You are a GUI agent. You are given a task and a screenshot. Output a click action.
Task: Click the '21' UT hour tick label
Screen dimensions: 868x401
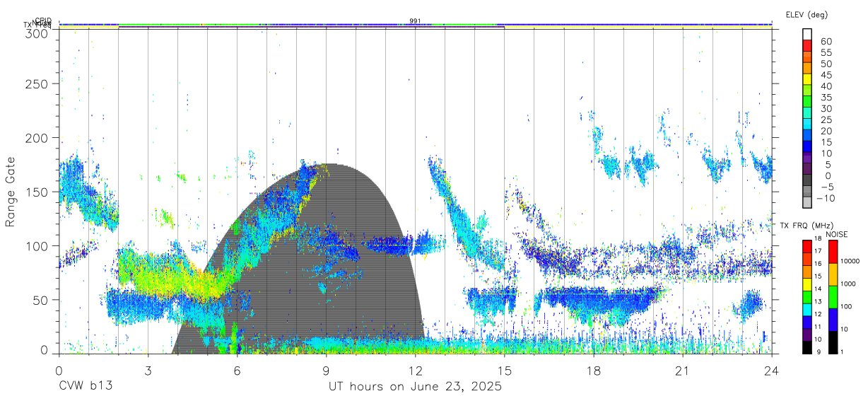[x=682, y=371]
